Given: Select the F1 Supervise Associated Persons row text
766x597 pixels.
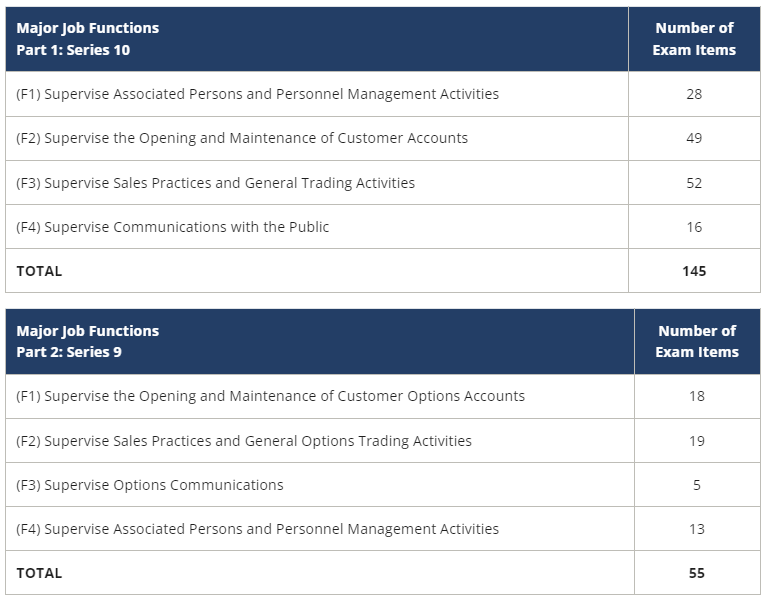Looking at the screenshot, I should click(257, 94).
